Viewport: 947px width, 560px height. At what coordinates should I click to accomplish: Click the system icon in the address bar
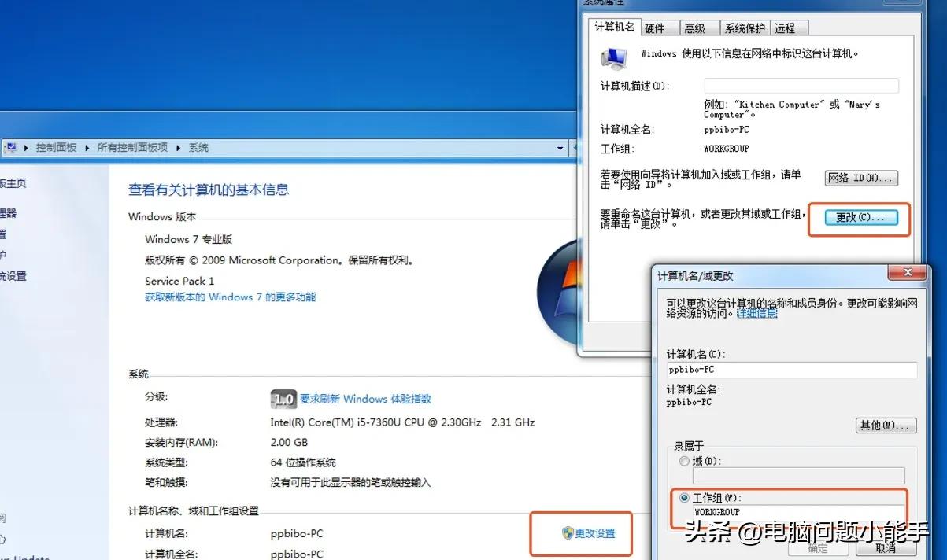(x=11, y=146)
